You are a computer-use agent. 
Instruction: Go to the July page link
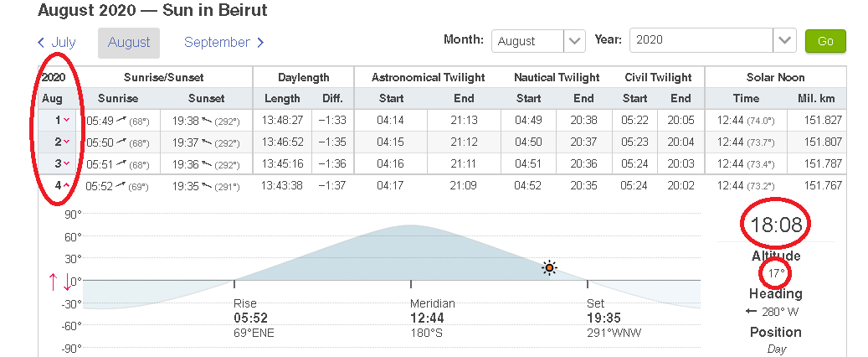[x=64, y=42]
